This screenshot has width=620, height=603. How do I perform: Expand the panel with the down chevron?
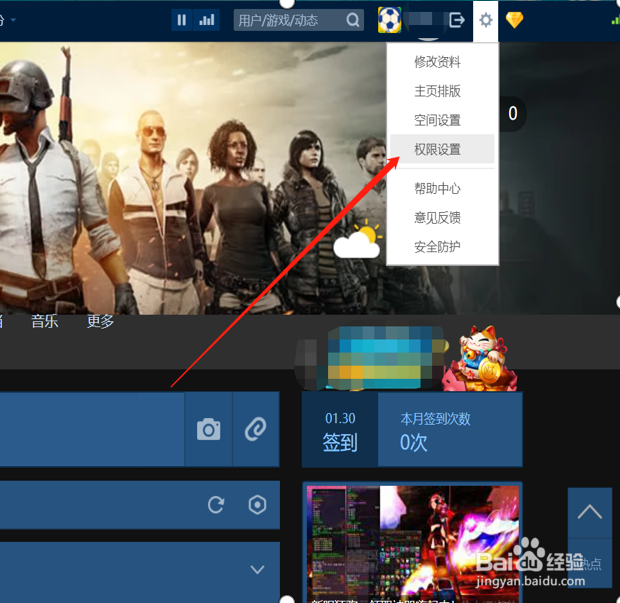tap(257, 569)
